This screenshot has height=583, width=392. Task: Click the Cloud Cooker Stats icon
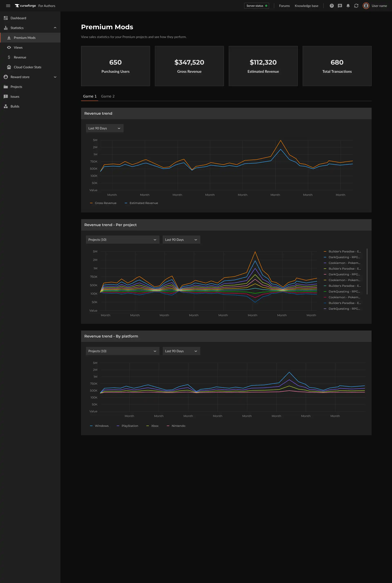click(x=9, y=67)
